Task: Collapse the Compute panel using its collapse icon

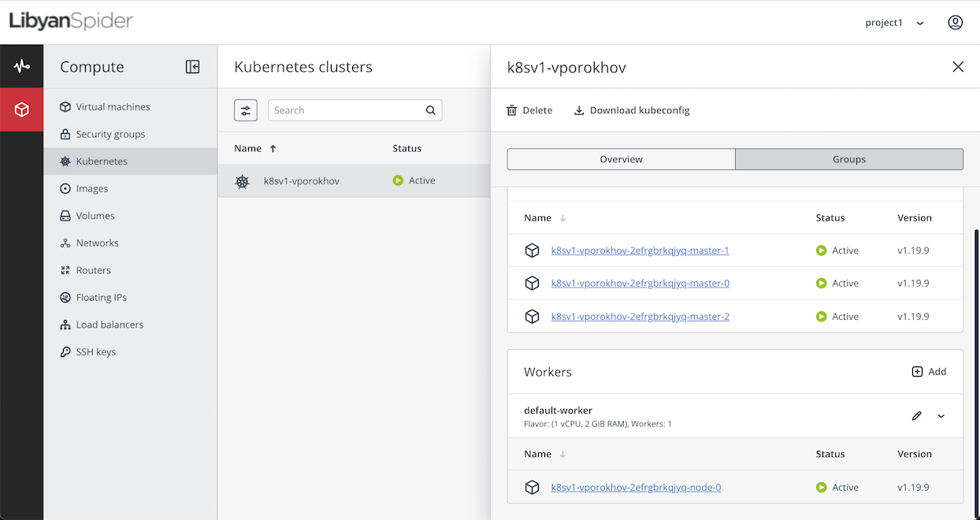Action: (x=192, y=67)
